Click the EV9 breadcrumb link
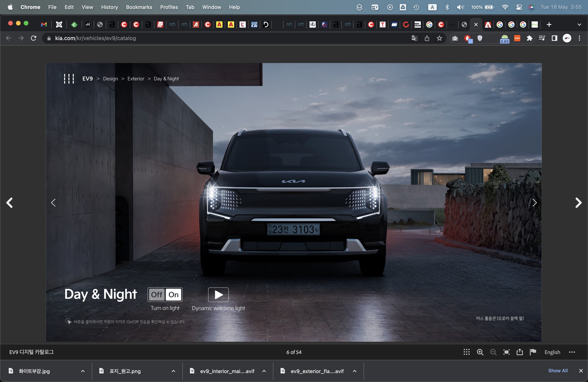Image resolution: width=588 pixels, height=382 pixels. (x=87, y=79)
